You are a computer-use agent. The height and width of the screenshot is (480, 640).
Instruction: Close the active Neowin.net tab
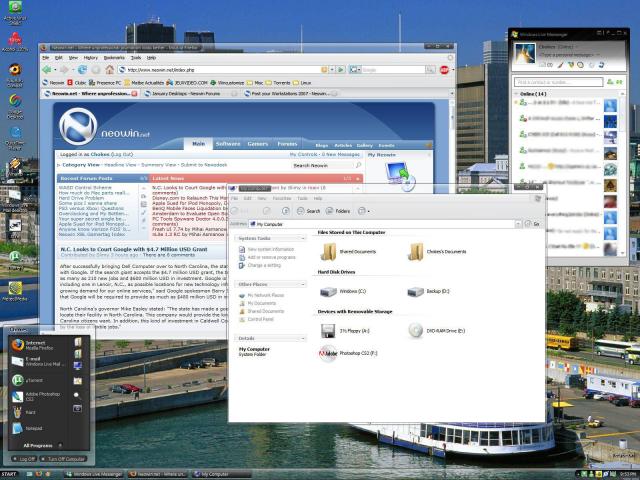click(134, 93)
